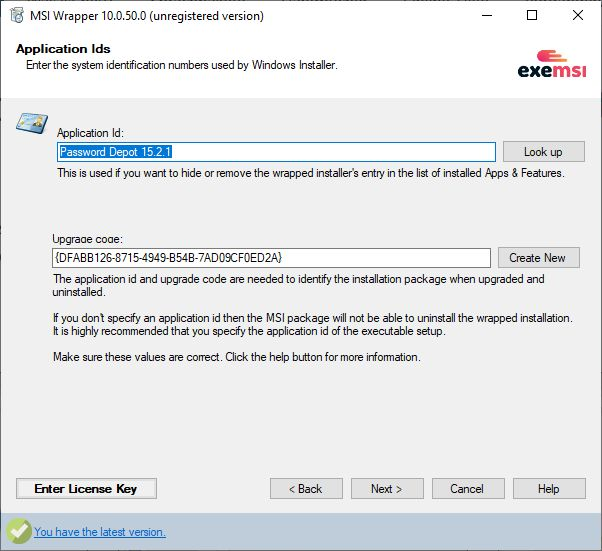The width and height of the screenshot is (602, 551).
Task: Click the 'Upgrade code:' label
Action: pyautogui.click(x=88, y=239)
